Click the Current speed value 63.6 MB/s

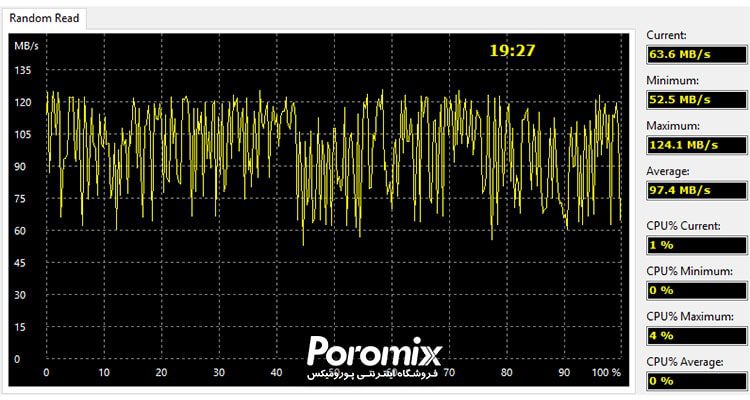(x=696, y=55)
